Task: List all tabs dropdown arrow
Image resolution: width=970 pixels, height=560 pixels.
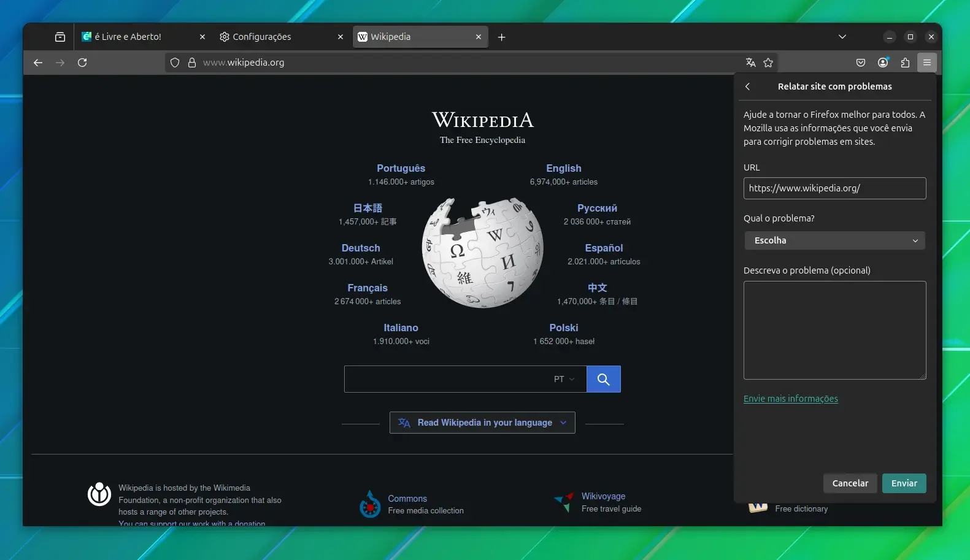Action: coord(842,37)
